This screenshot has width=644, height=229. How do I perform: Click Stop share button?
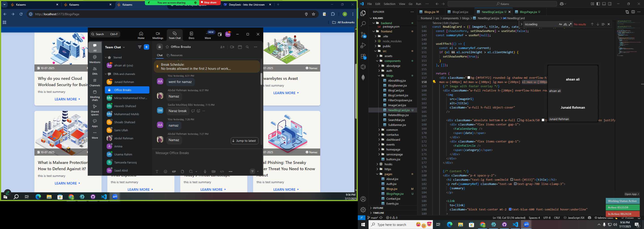point(210,2)
